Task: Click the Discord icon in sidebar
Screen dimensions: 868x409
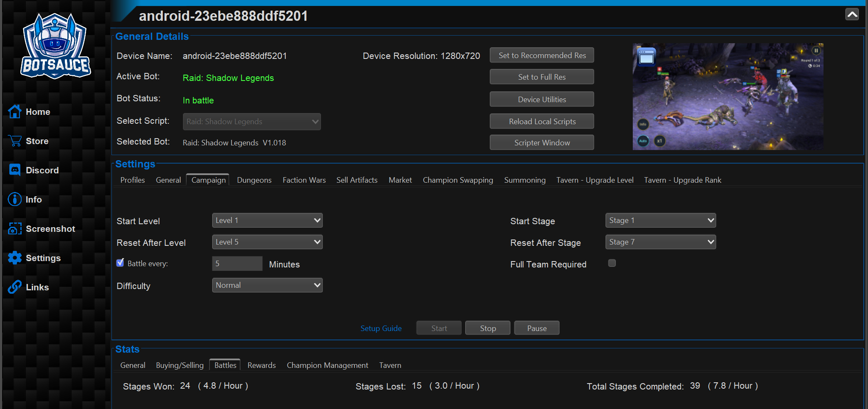Action: 15,170
